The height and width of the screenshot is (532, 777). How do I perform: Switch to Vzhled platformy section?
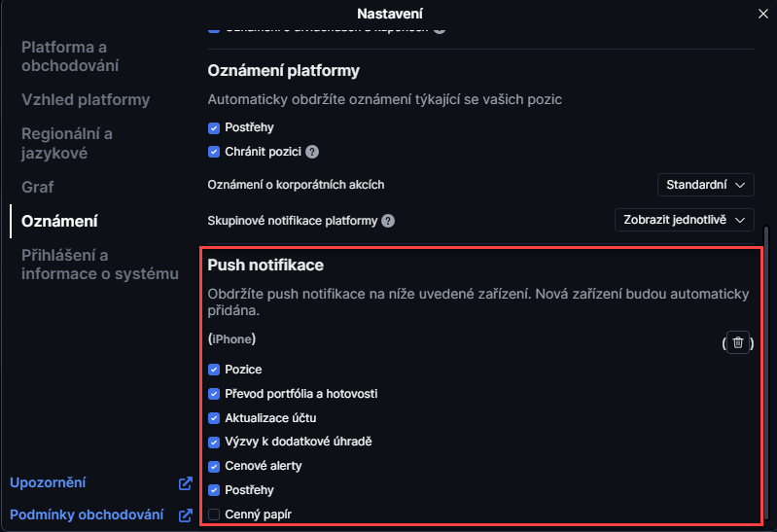86,100
